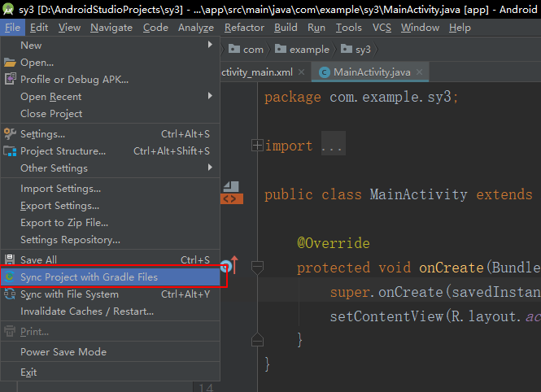Collapse the onCreate method fold marker
This screenshot has height=392, width=541.
click(x=257, y=268)
